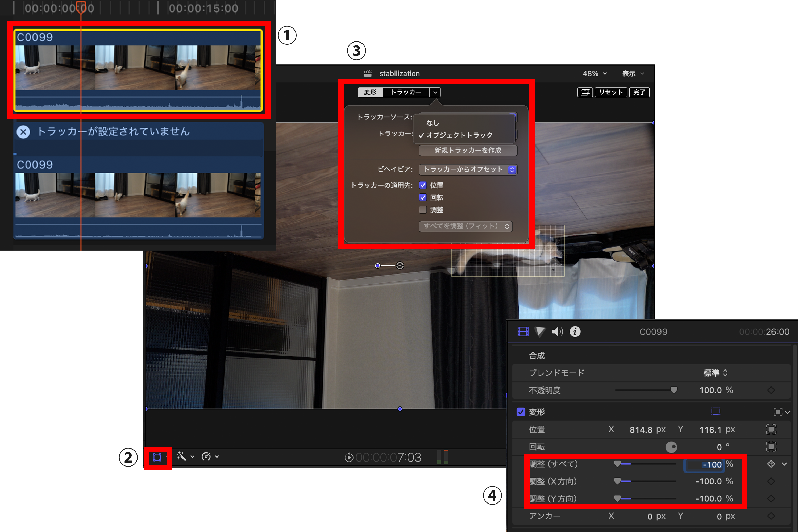Viewport: 798px width, 532px height.
Task: Open the 48% zoom level dropdown
Action: (x=595, y=74)
